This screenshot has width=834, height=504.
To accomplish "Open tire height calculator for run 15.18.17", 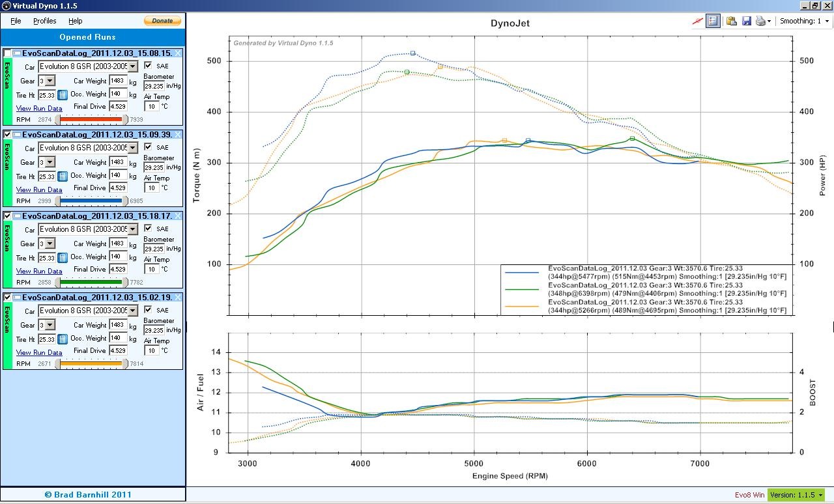I will 63,258.
